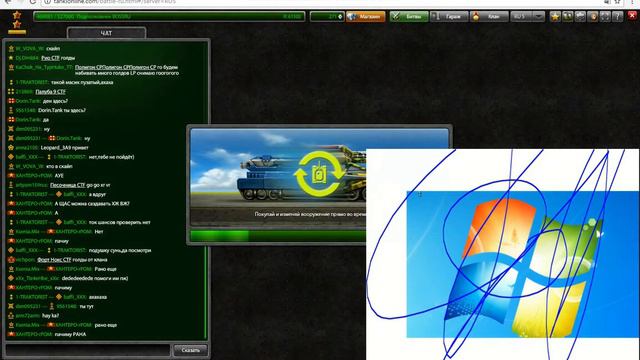This screenshot has height=360, width=640.
Task: Toggle the sound icon in the top bar
Action: click(x=593, y=17)
